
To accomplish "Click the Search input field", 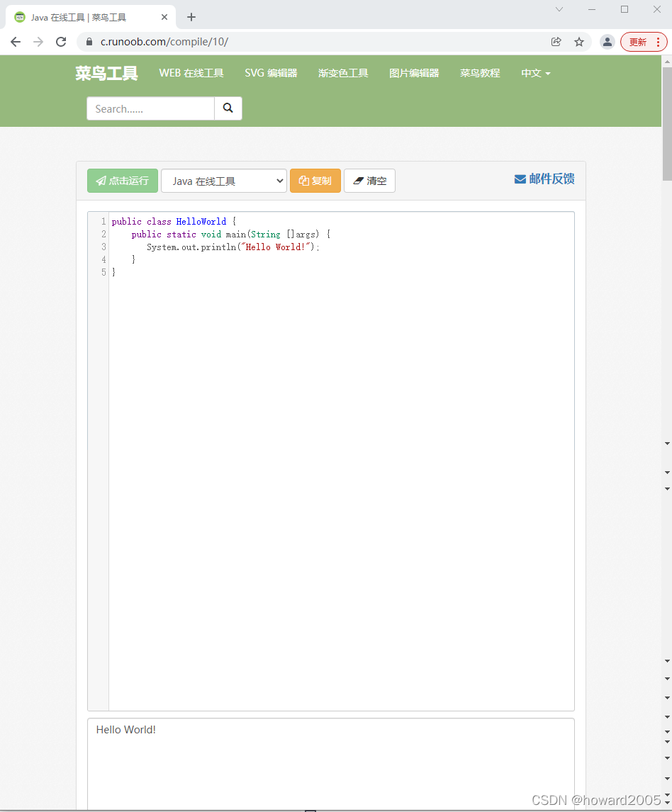I will [x=151, y=108].
